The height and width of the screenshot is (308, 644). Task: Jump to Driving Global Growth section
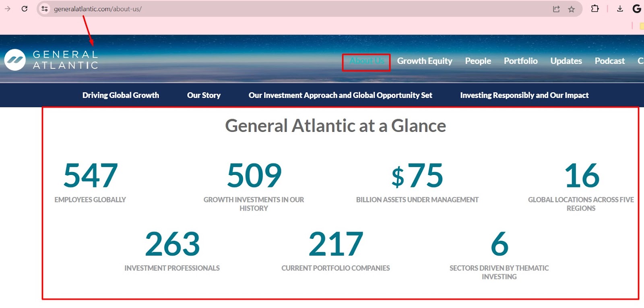coord(121,95)
